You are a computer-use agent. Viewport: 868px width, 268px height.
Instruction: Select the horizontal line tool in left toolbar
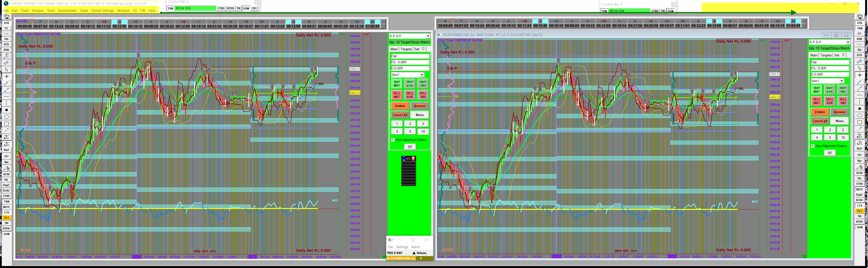click(6, 97)
